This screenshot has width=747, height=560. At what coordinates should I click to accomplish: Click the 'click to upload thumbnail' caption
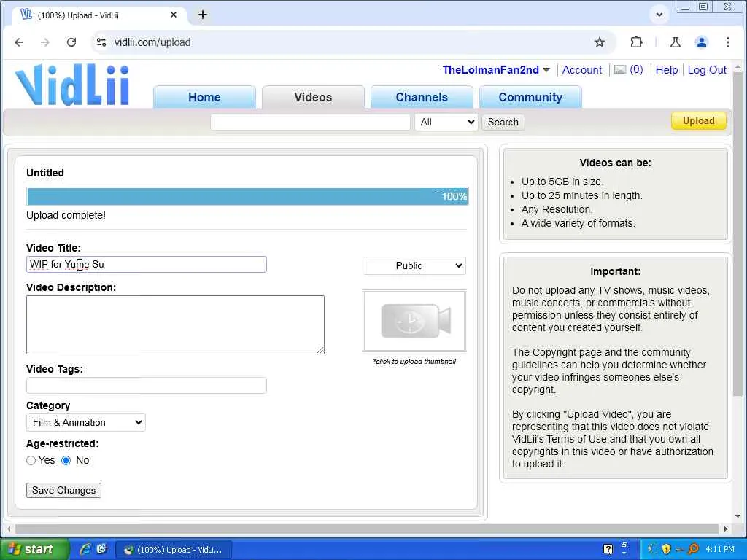pos(414,362)
